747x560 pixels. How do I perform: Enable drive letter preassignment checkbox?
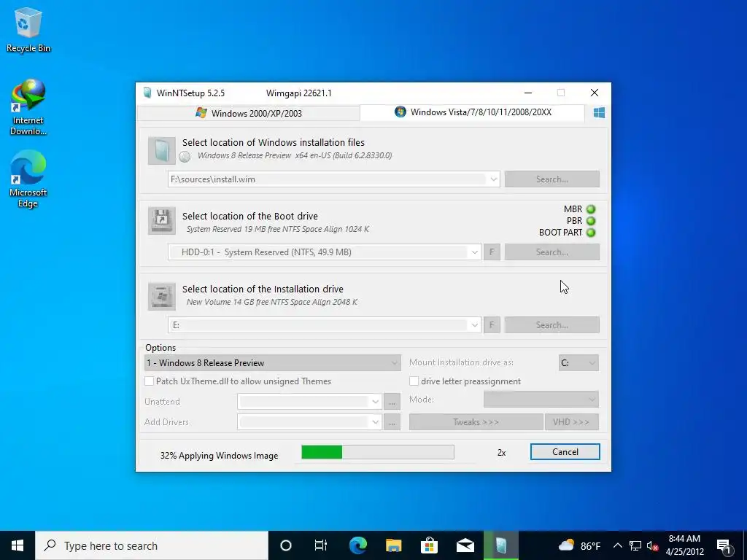click(x=414, y=381)
